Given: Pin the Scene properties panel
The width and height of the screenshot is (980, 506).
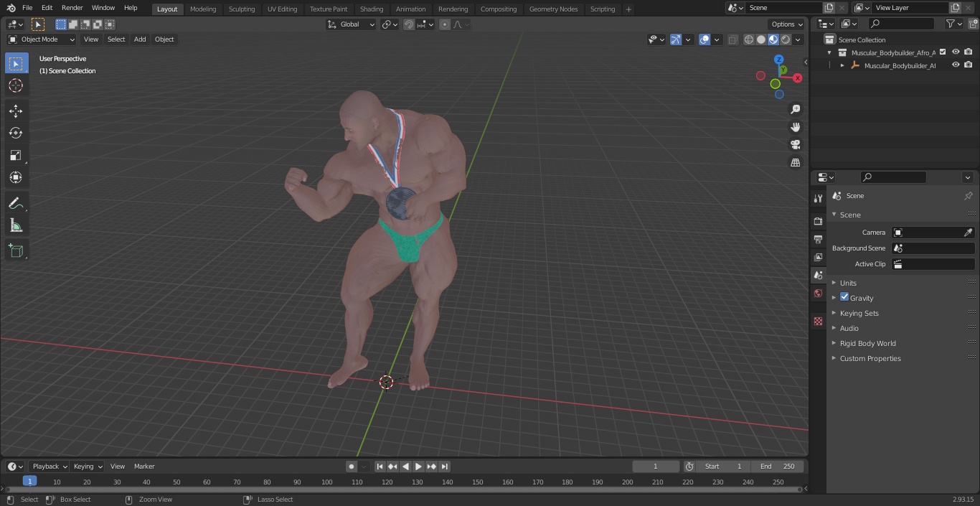Looking at the screenshot, I should pos(968,196).
